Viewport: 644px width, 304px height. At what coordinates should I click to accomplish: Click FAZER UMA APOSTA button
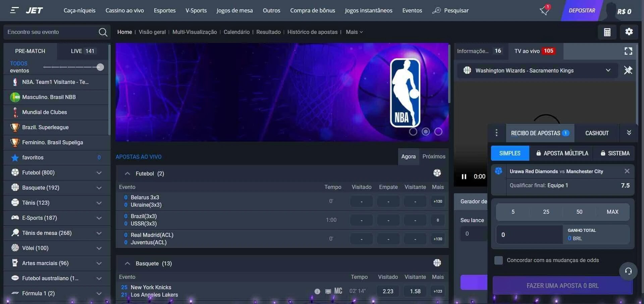(562, 286)
